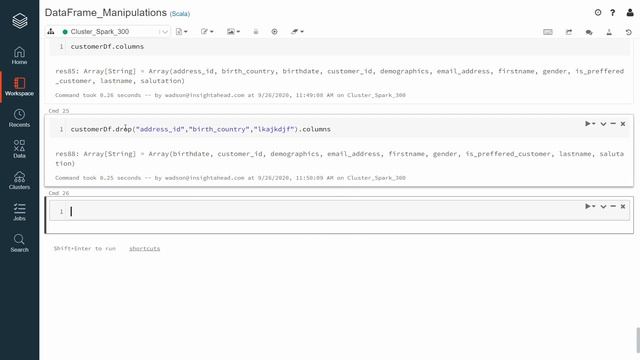Viewport: 640px width, 360px height.
Task: Delete the Cmd 25 cell with X
Action: (x=623, y=124)
